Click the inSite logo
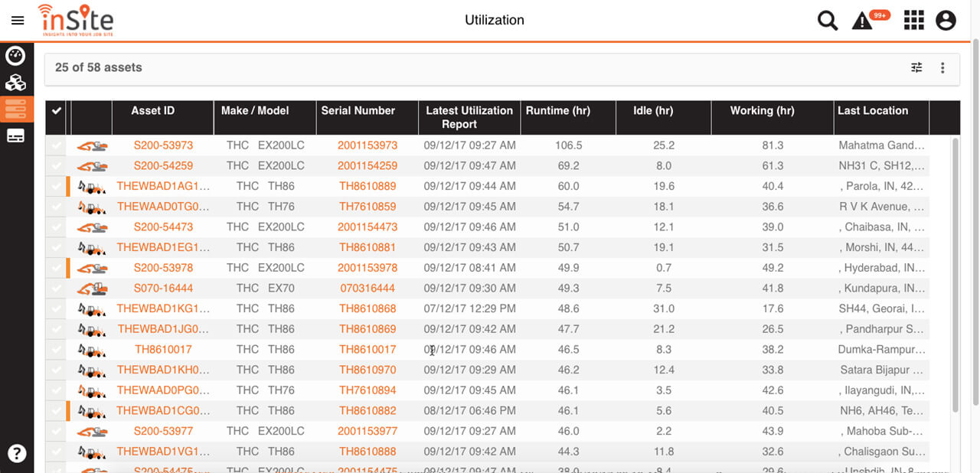This screenshot has width=980, height=473. click(75, 19)
